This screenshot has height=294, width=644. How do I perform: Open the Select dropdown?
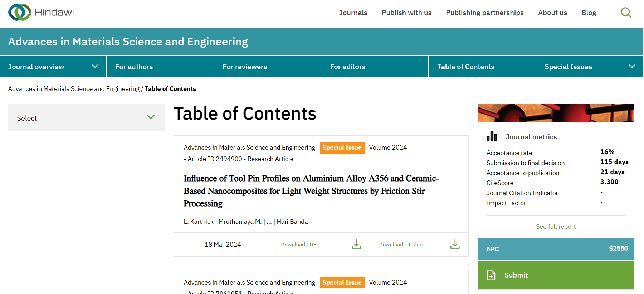86,117
